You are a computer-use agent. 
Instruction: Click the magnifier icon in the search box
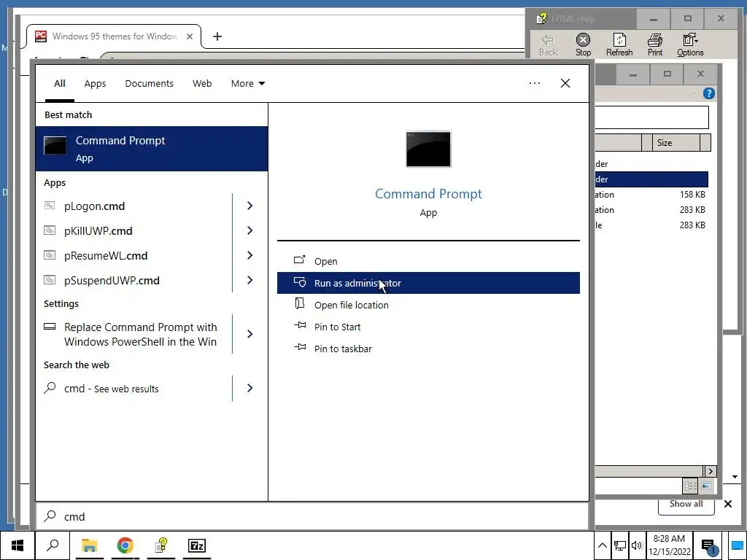pos(50,516)
